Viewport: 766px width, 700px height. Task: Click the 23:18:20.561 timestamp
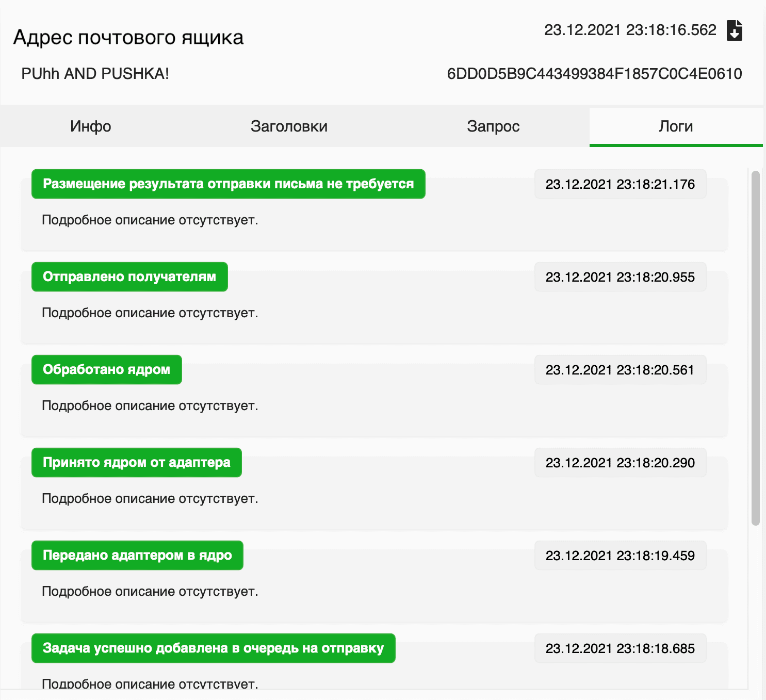click(x=620, y=370)
